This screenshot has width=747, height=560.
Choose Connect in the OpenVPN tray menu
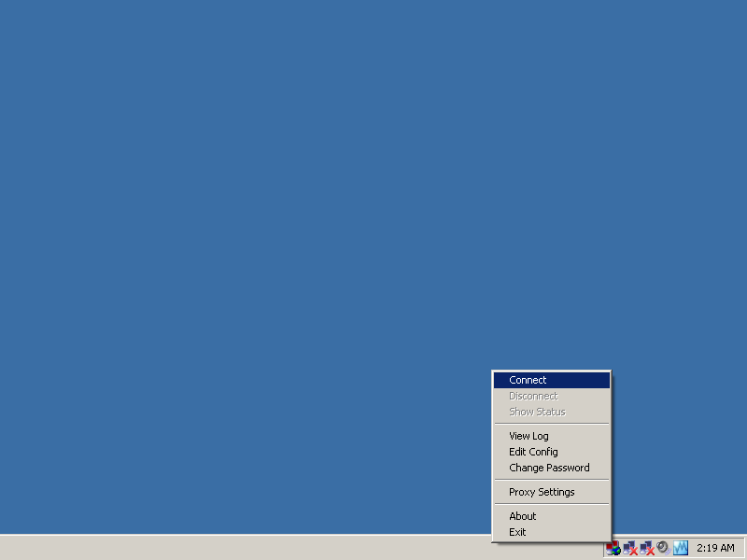[552, 380]
